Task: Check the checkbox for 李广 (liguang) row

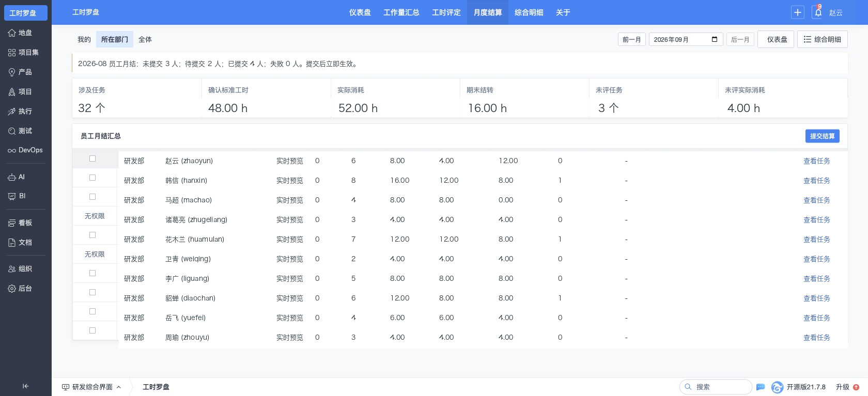Action: coord(92,273)
